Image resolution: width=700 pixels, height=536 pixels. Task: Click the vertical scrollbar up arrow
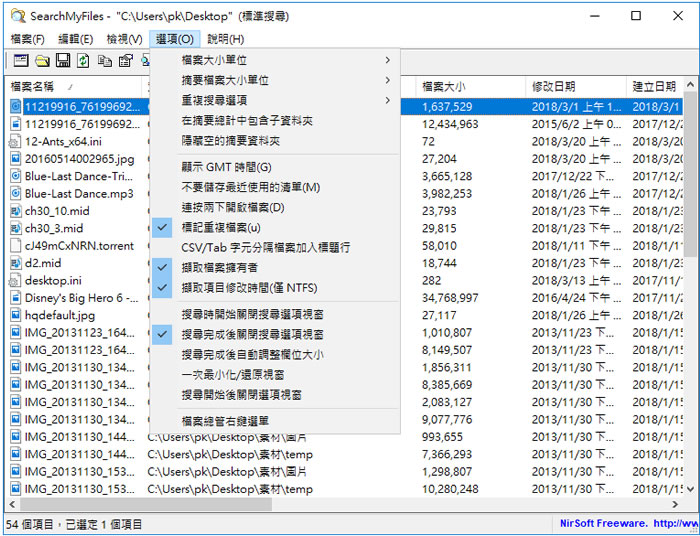690,84
